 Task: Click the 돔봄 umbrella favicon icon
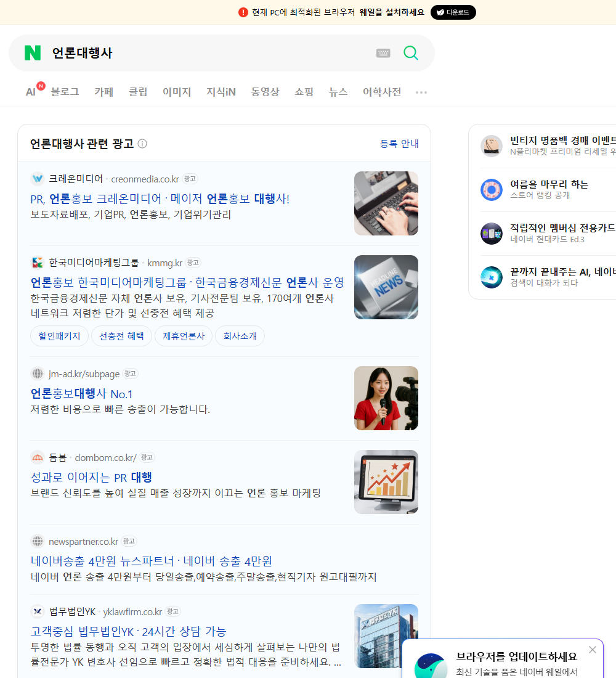click(x=38, y=457)
